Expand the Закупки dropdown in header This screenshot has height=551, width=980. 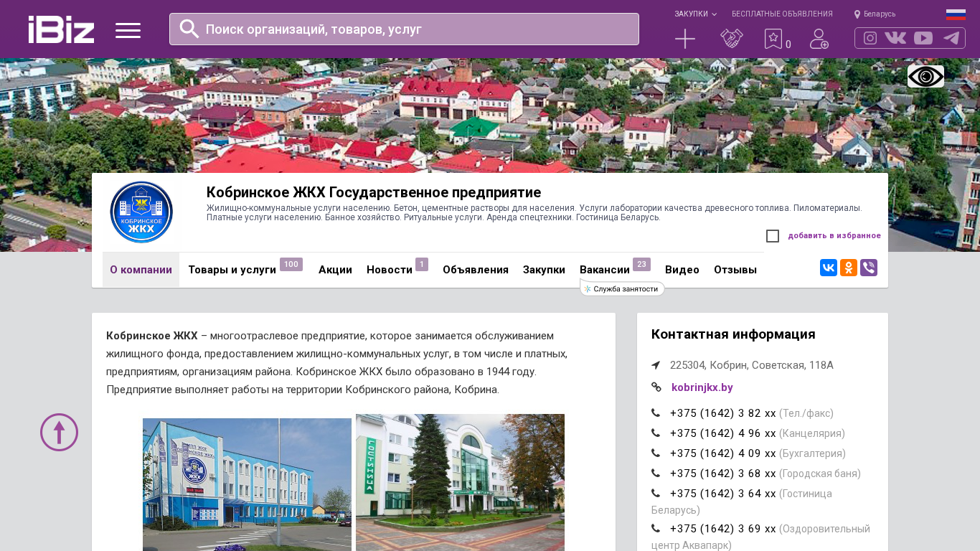(695, 14)
